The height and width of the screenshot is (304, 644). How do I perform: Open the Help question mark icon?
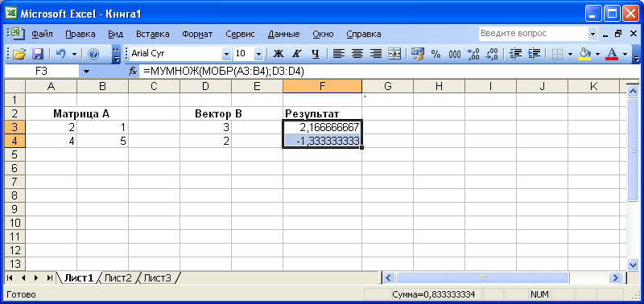[93, 54]
